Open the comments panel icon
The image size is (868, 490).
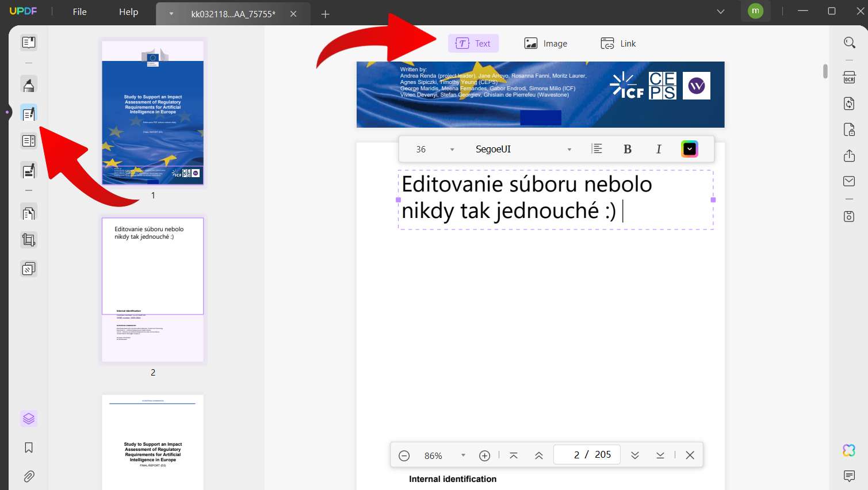[849, 476]
